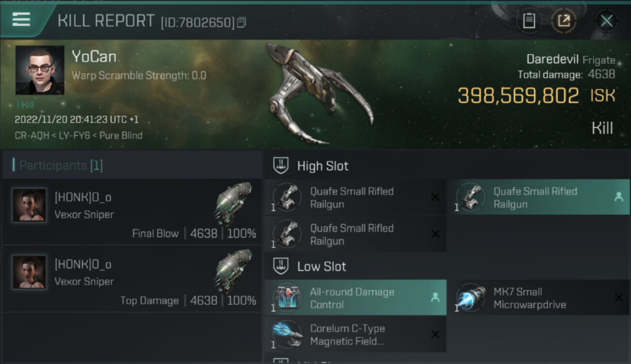This screenshot has width=631, height=364.
Task: Open the clipboard copy icon at top
Action: click(x=529, y=21)
